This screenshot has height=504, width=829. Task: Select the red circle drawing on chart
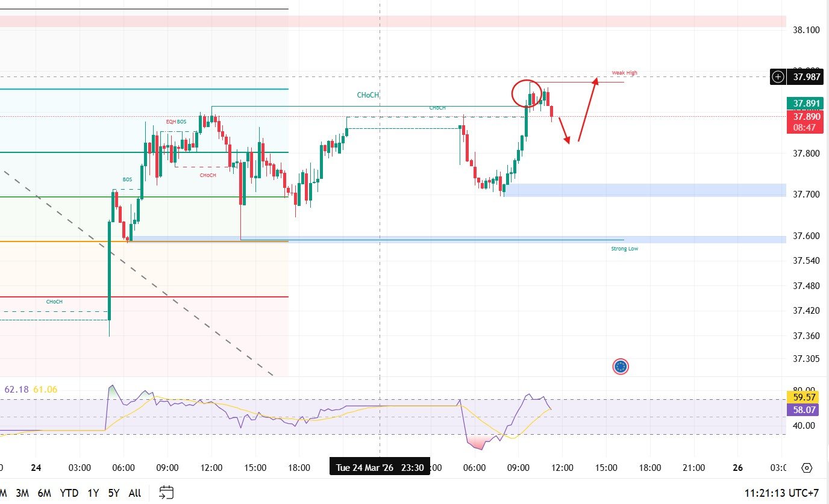[526, 93]
